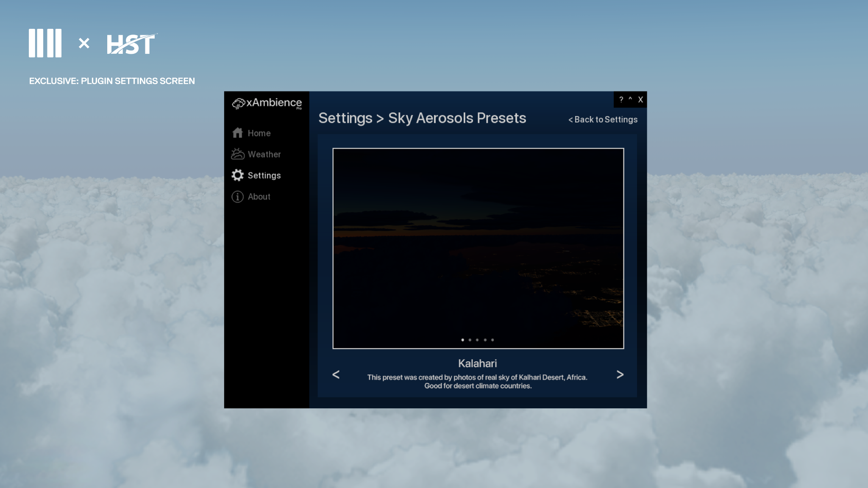Collapse the window with caret button

pyautogui.click(x=630, y=100)
